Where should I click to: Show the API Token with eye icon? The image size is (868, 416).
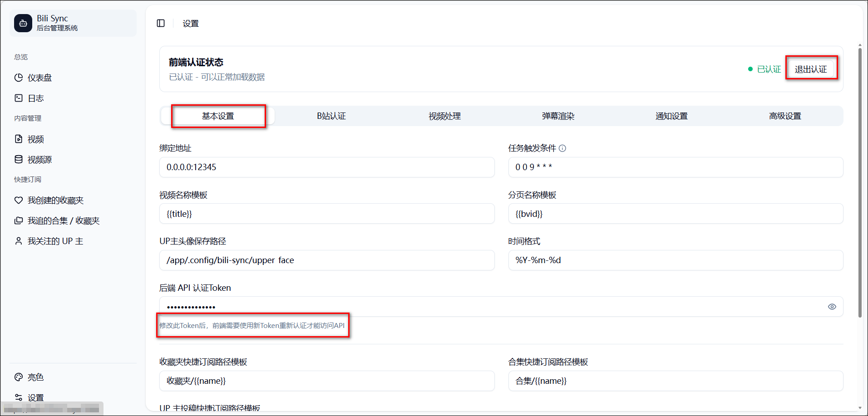click(832, 307)
